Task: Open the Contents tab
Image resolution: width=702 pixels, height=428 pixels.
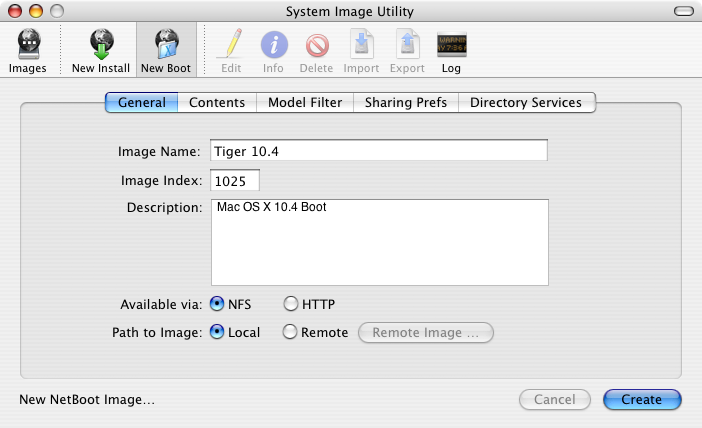Action: [217, 103]
